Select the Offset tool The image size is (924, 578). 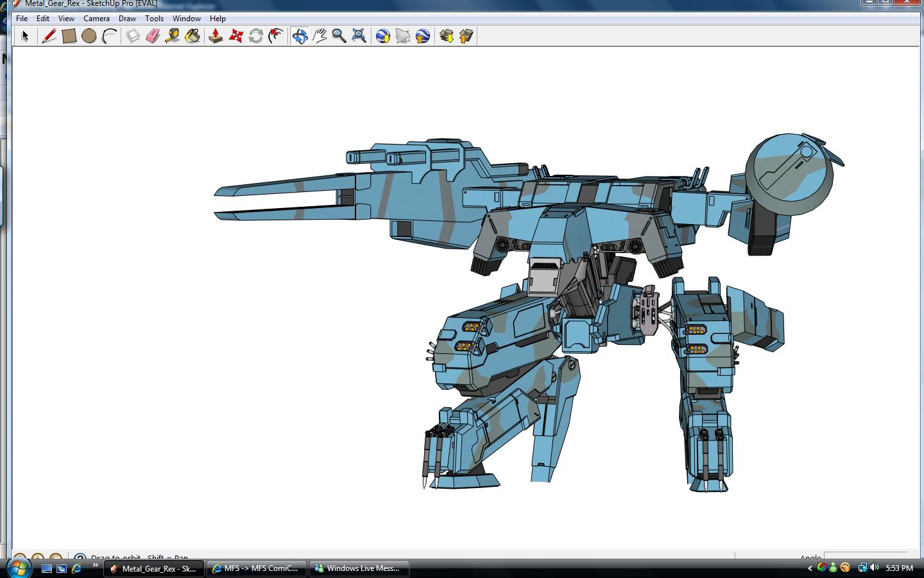click(x=276, y=36)
